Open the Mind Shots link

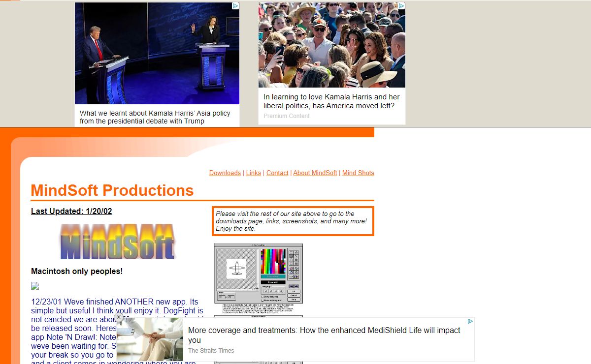pos(358,173)
